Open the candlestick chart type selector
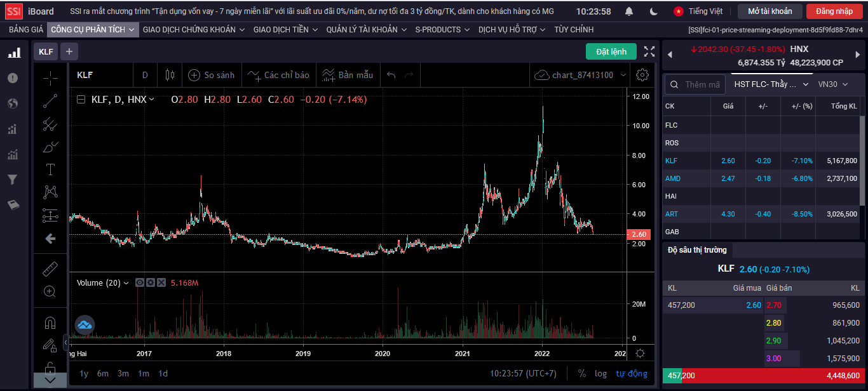This screenshot has width=868, height=391. point(169,75)
